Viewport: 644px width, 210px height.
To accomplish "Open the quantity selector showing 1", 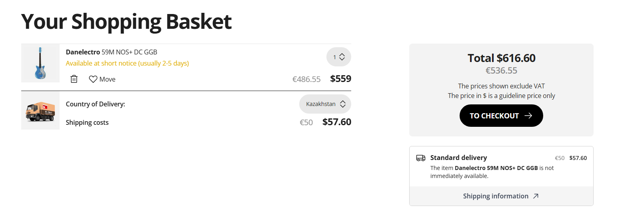I will (338, 57).
